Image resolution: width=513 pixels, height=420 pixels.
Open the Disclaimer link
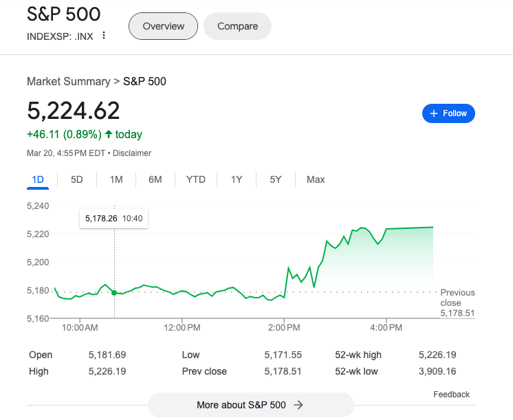[132, 153]
